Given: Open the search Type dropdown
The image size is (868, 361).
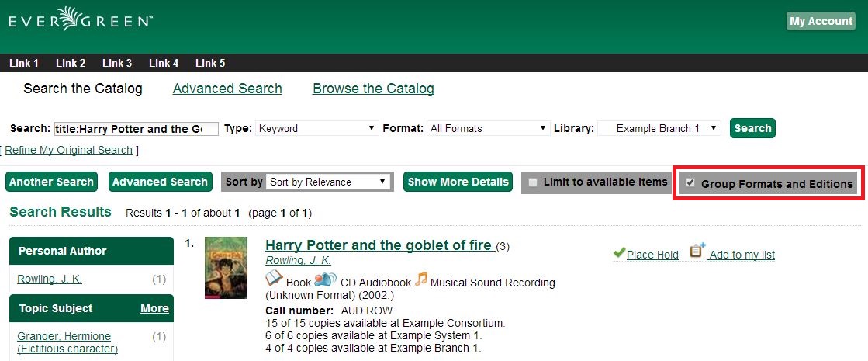Looking at the screenshot, I should coord(316,128).
